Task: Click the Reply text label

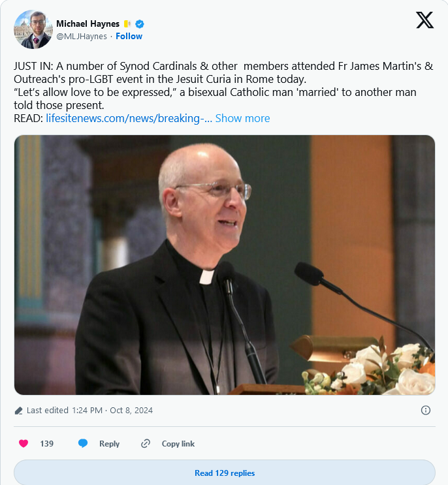Action: tap(109, 444)
